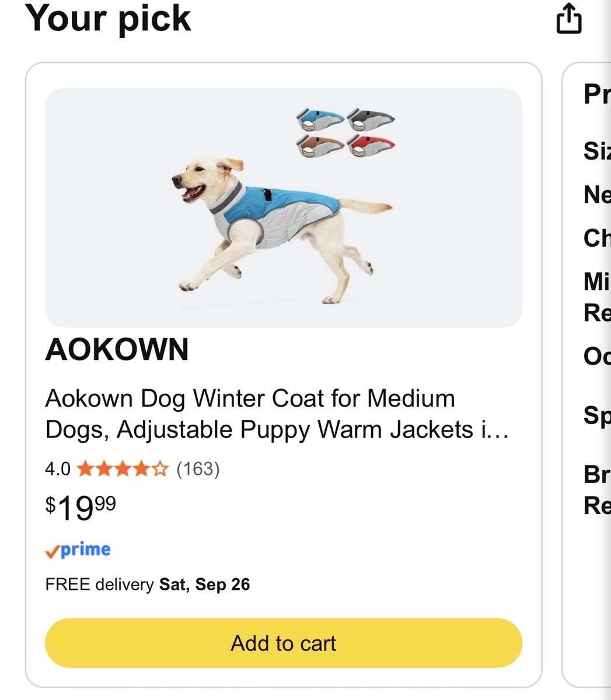Tap the share icon beside Your pick
Screen dimensions: 611x700
tap(568, 19)
